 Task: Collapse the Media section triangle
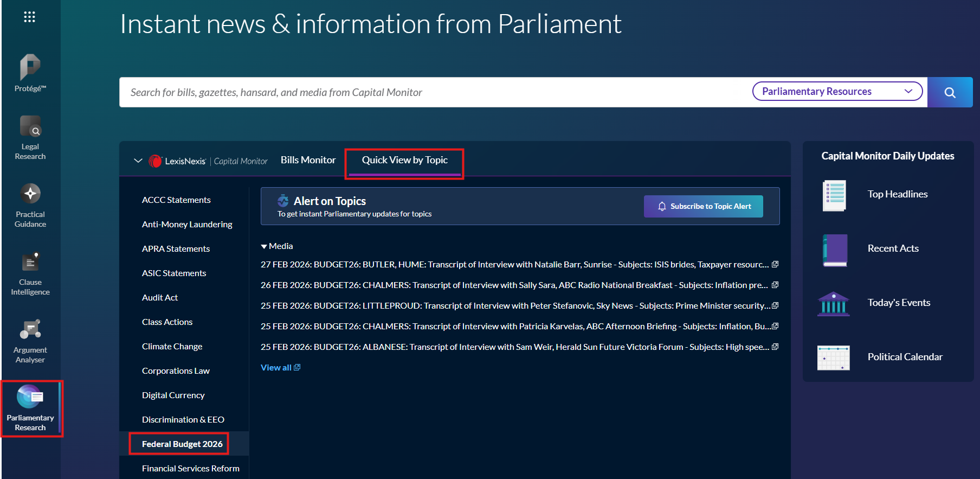(x=264, y=246)
